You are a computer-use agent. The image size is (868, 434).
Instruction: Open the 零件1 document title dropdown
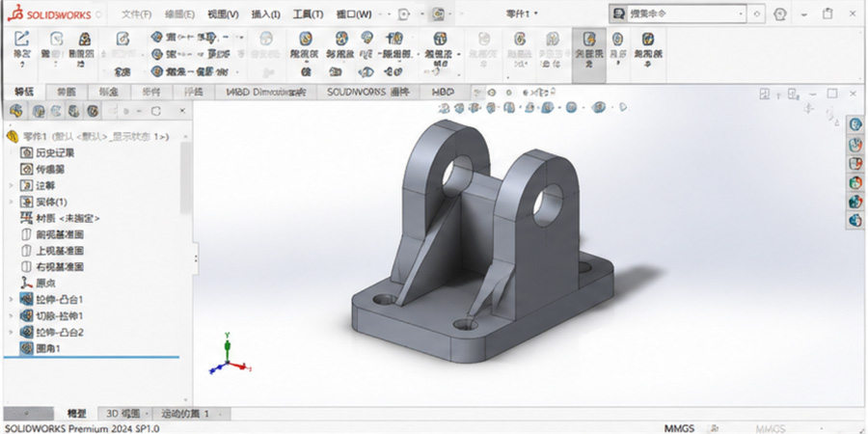tap(523, 14)
